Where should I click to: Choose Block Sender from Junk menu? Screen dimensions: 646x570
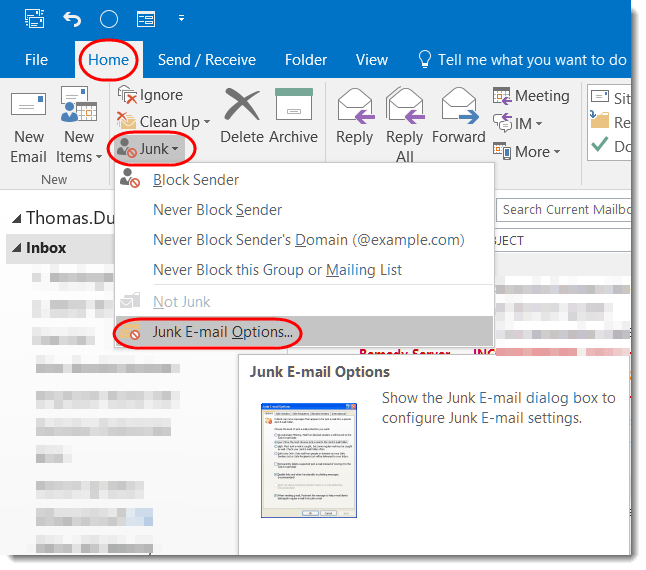pyautogui.click(x=304, y=180)
